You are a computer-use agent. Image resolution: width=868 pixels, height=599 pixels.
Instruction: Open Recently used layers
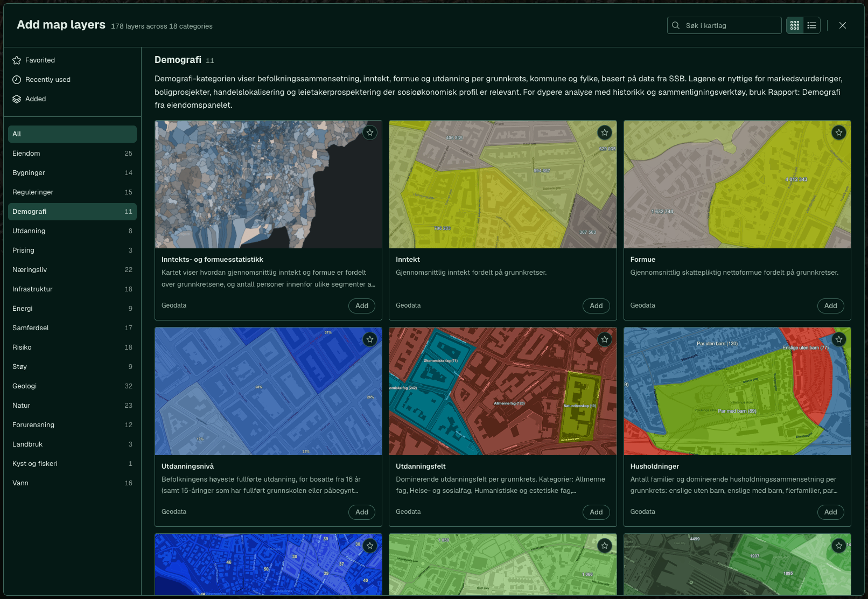click(x=72, y=80)
